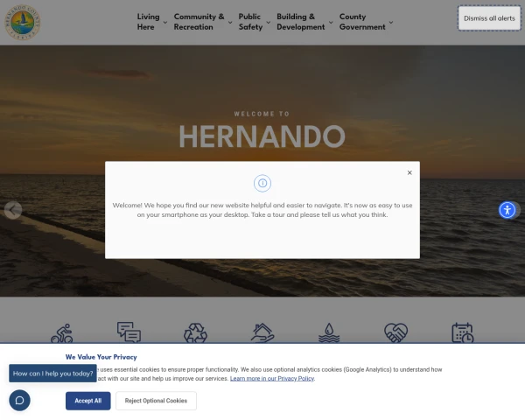Open the County Government menu
The height and width of the screenshot is (420, 525).
[362, 22]
